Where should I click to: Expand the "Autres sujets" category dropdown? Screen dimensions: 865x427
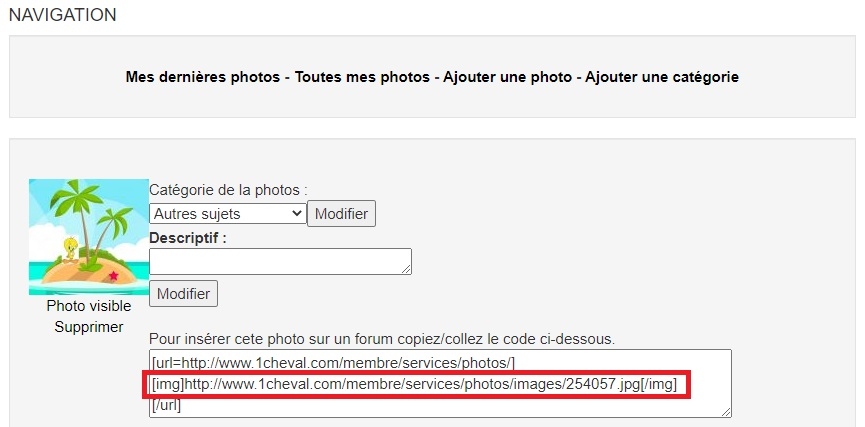227,213
